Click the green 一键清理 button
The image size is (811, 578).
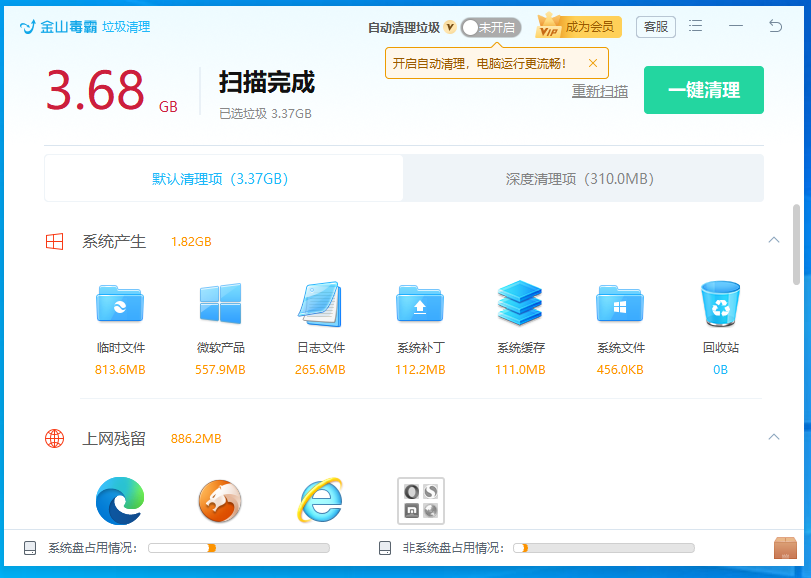[703, 89]
